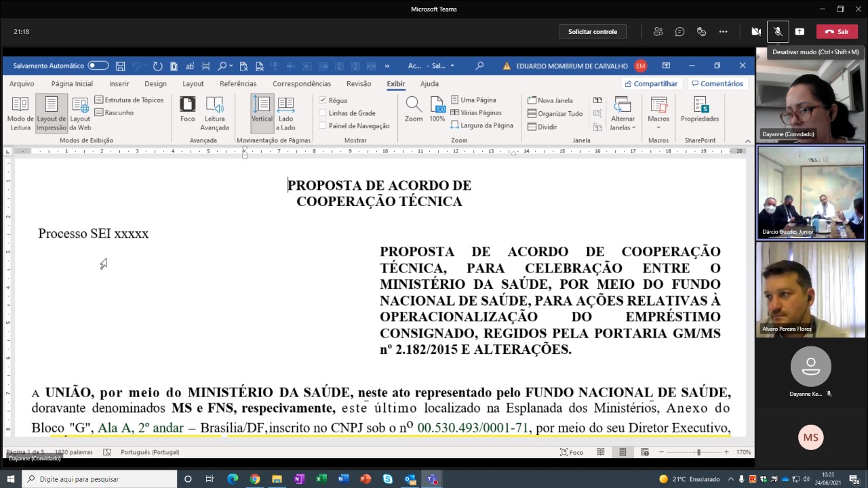The width and height of the screenshot is (868, 488).
Task: Click Organizar Tudo
Action: pyautogui.click(x=555, y=114)
